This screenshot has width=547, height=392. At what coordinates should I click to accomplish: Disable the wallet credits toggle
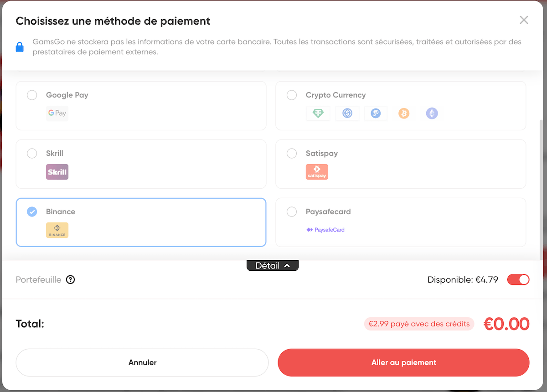[518, 279]
